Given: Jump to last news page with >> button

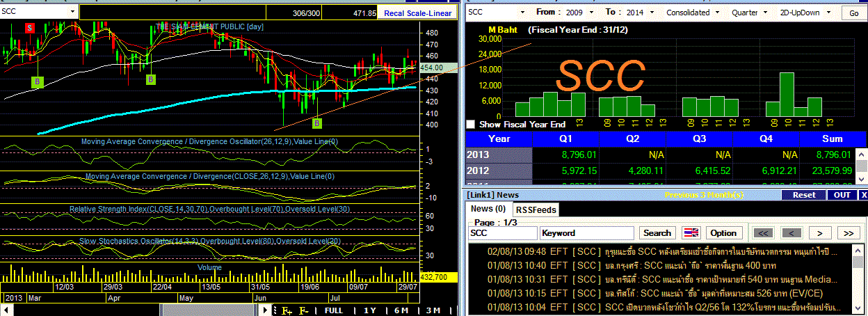Looking at the screenshot, I should click(x=849, y=232).
